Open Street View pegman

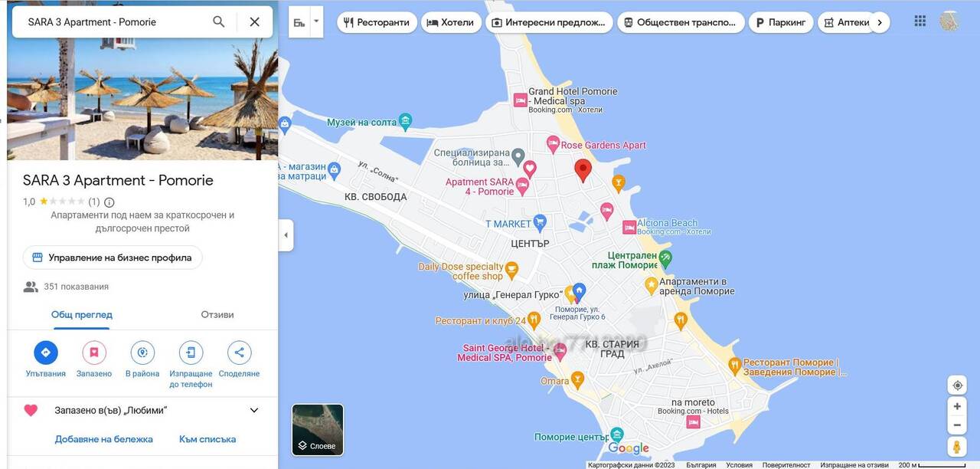click(x=957, y=447)
